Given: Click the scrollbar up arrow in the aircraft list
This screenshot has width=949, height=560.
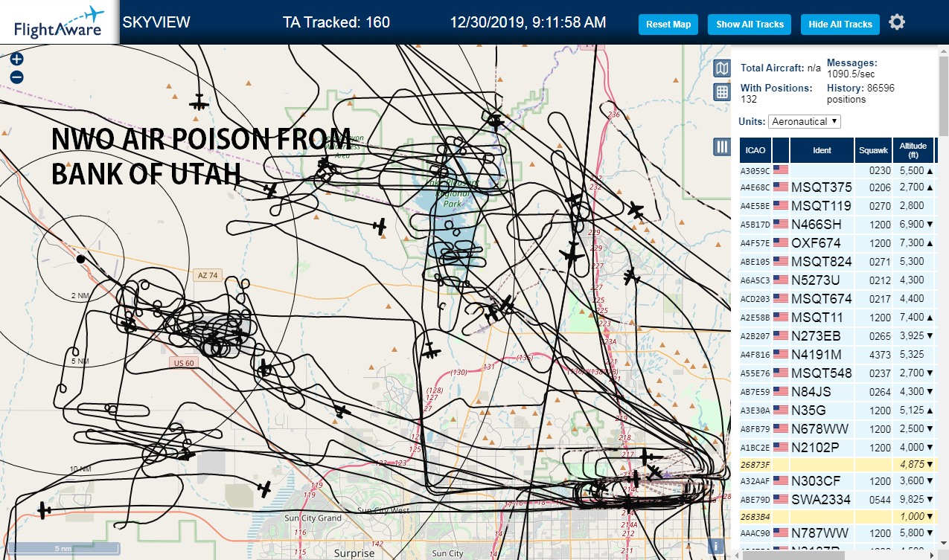Looking at the screenshot, I should tap(944, 49).
